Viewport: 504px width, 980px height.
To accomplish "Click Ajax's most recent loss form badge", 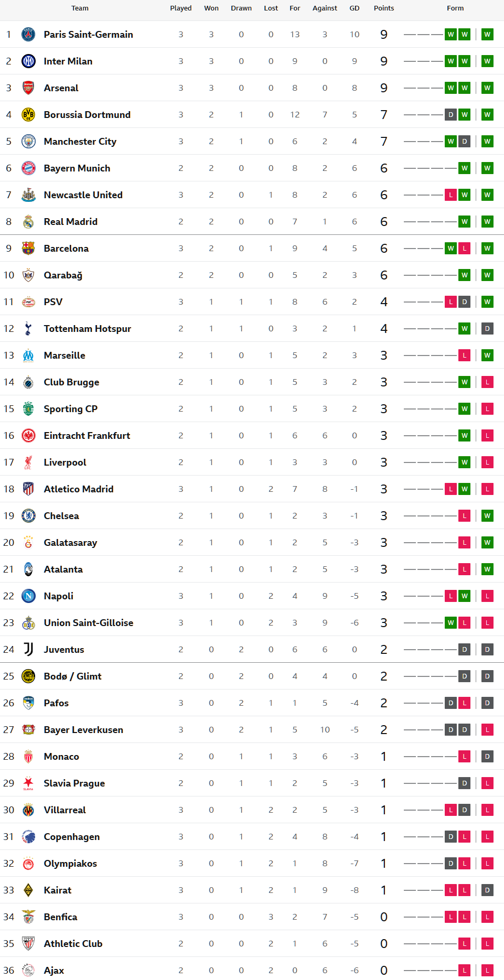I will pyautogui.click(x=487, y=971).
